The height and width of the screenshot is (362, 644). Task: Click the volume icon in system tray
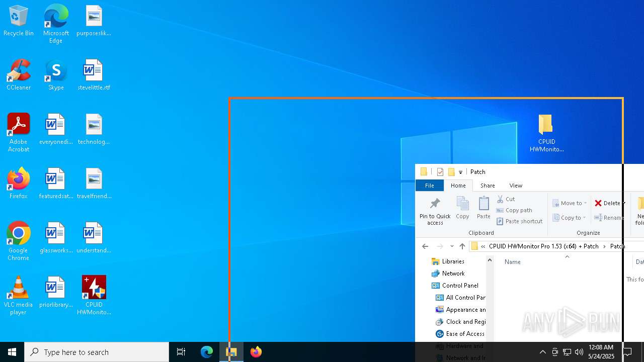coord(579,352)
